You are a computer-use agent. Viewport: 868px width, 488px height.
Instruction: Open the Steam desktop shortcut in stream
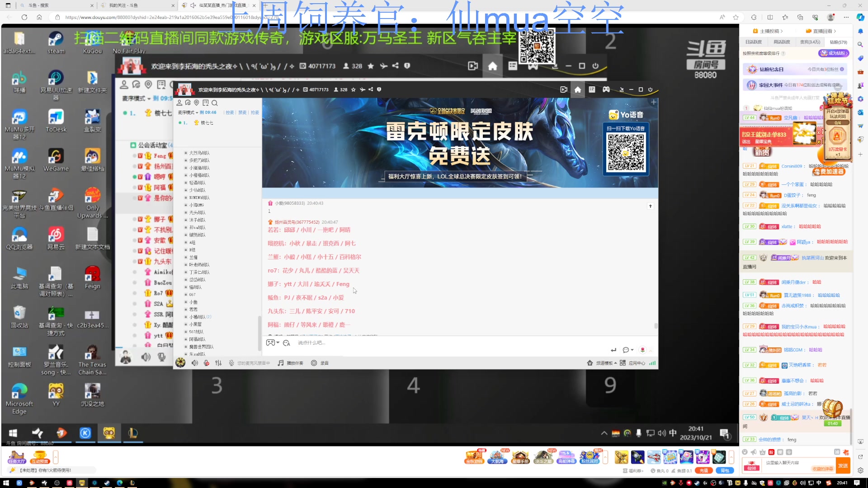coord(56,43)
